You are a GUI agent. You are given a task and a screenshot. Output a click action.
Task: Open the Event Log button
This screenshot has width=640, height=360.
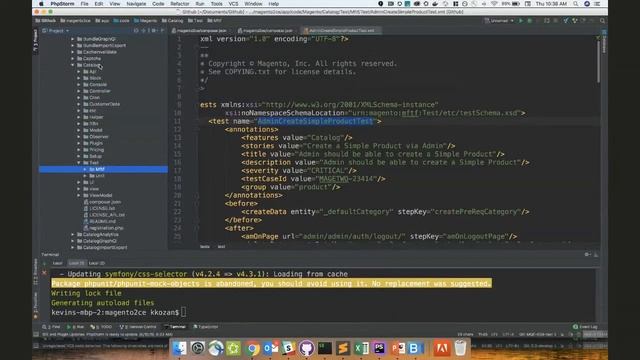click(585, 327)
